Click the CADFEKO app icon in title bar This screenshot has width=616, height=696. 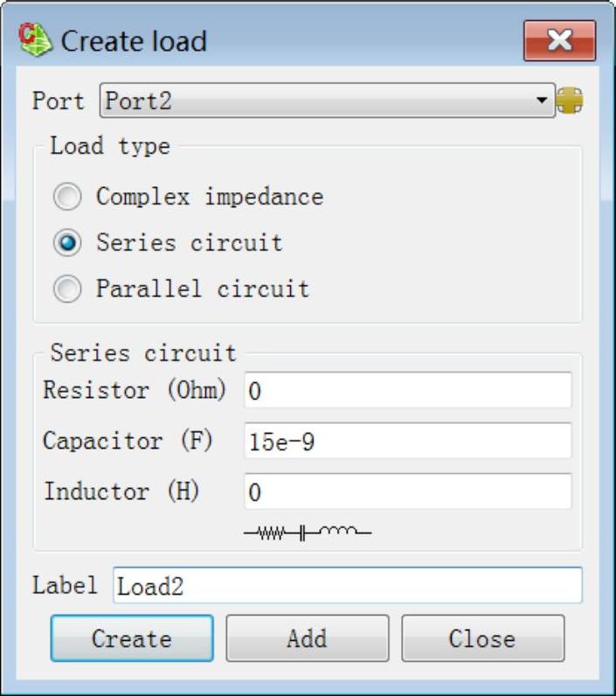coord(35,39)
